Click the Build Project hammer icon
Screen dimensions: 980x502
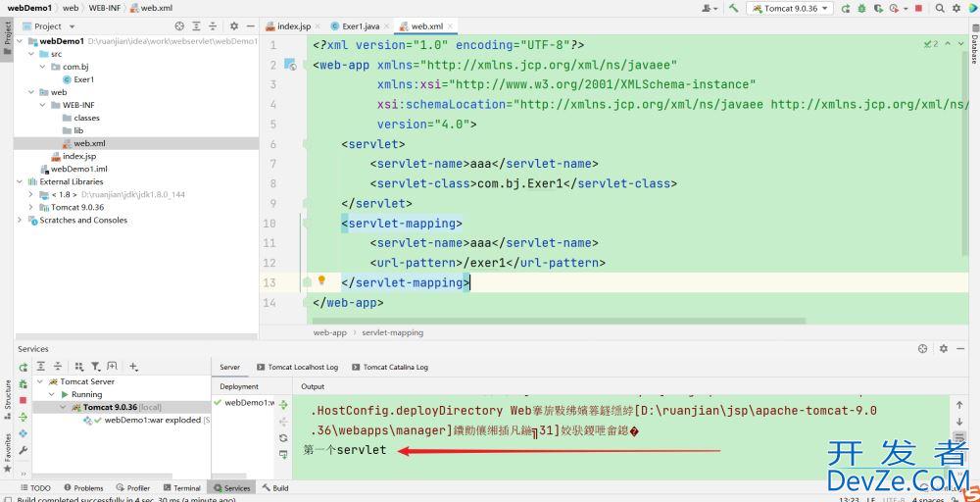pos(734,8)
